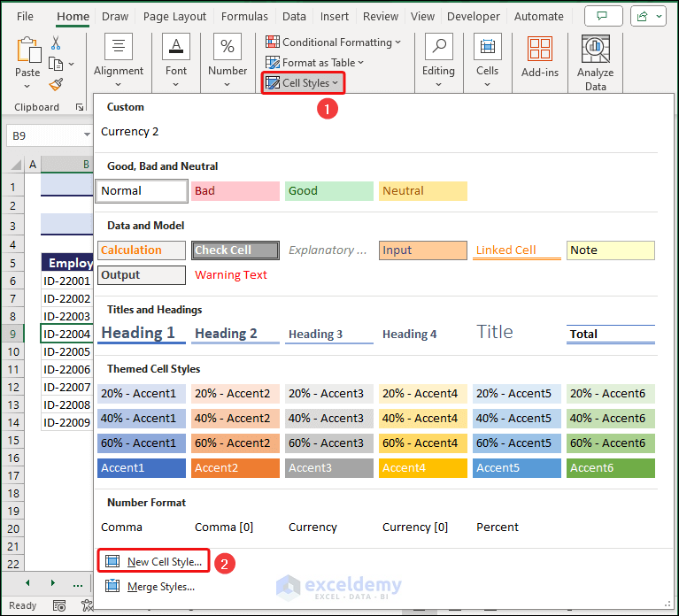
Task: Click the Editing magnifier icon
Action: tap(439, 46)
